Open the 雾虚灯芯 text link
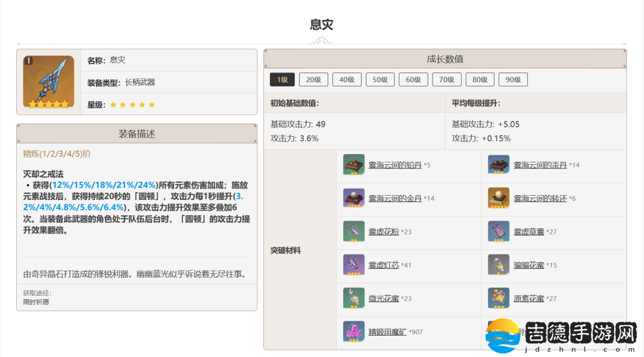The width and height of the screenshot is (644, 357). pos(384,265)
